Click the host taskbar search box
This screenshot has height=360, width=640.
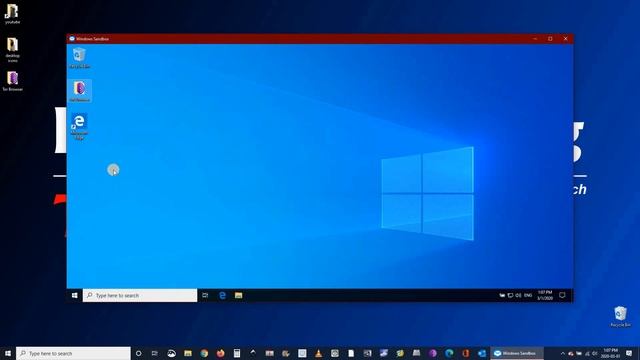[x=73, y=353]
